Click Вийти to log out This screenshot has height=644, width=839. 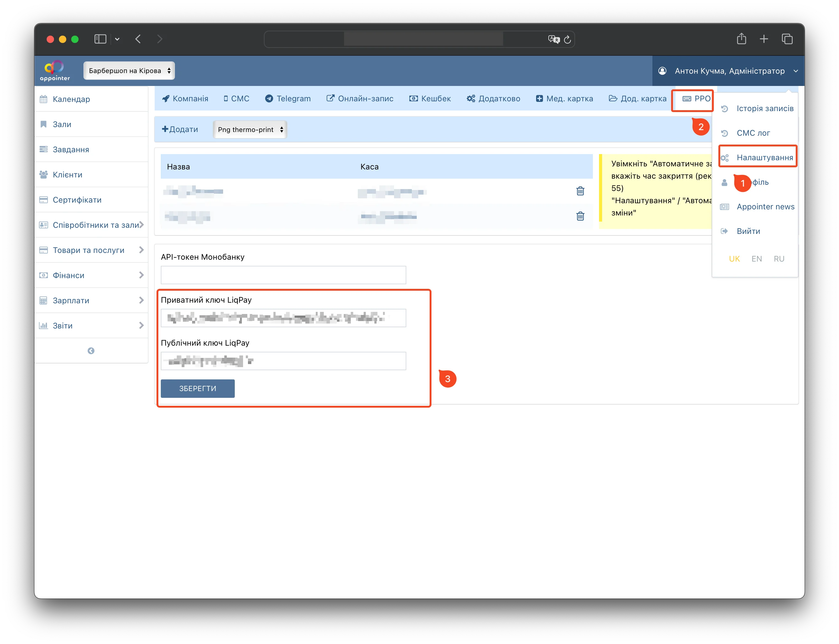click(x=740, y=231)
